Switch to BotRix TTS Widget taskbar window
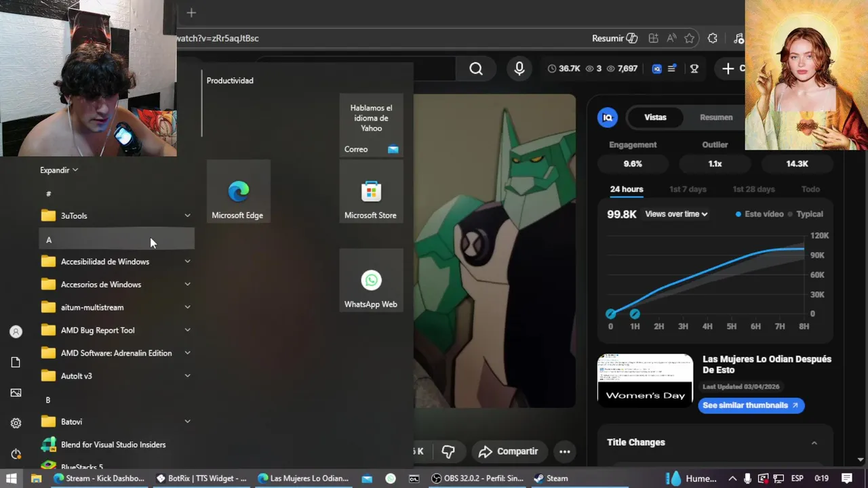868x488 pixels. [201, 479]
